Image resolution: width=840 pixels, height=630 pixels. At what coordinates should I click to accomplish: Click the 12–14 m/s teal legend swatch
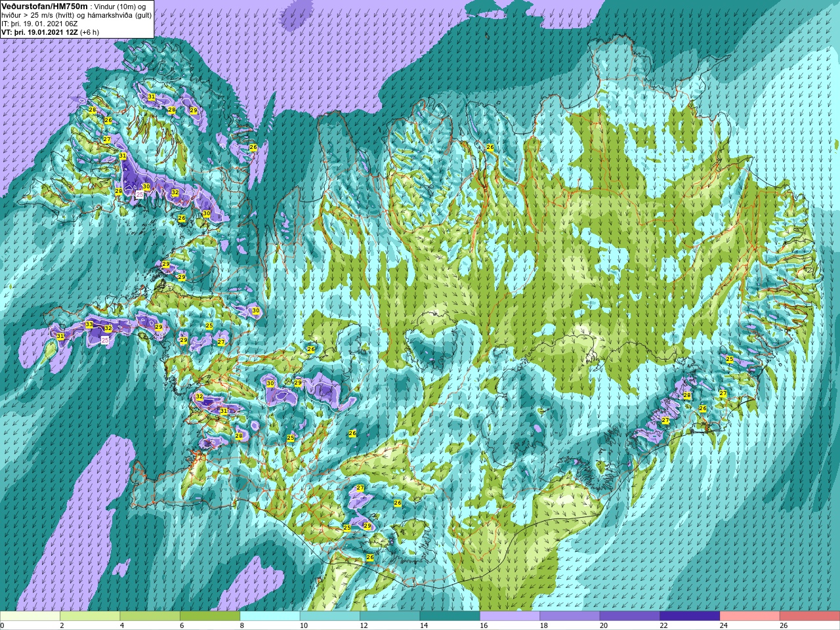click(x=390, y=616)
